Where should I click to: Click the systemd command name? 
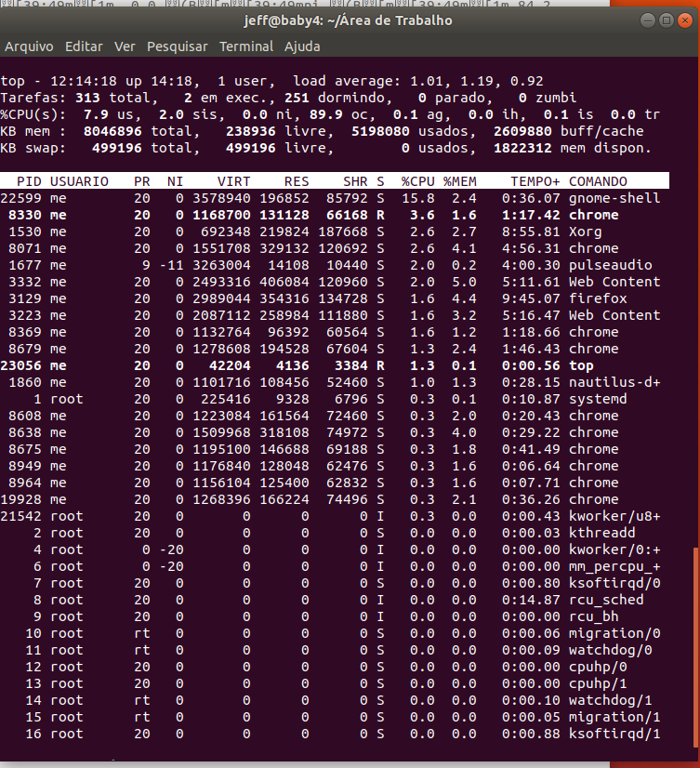click(598, 399)
